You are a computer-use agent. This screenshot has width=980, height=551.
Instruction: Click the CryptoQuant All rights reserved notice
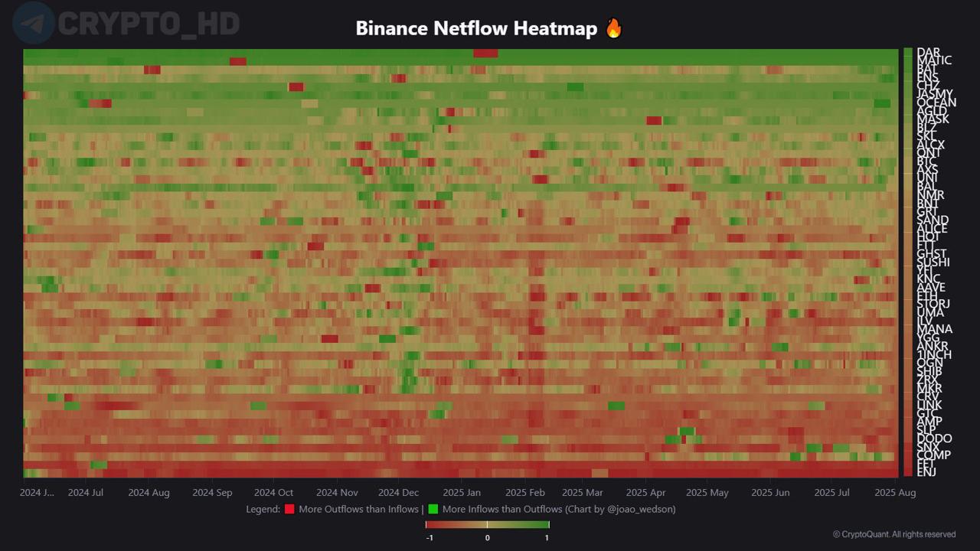pos(894,534)
